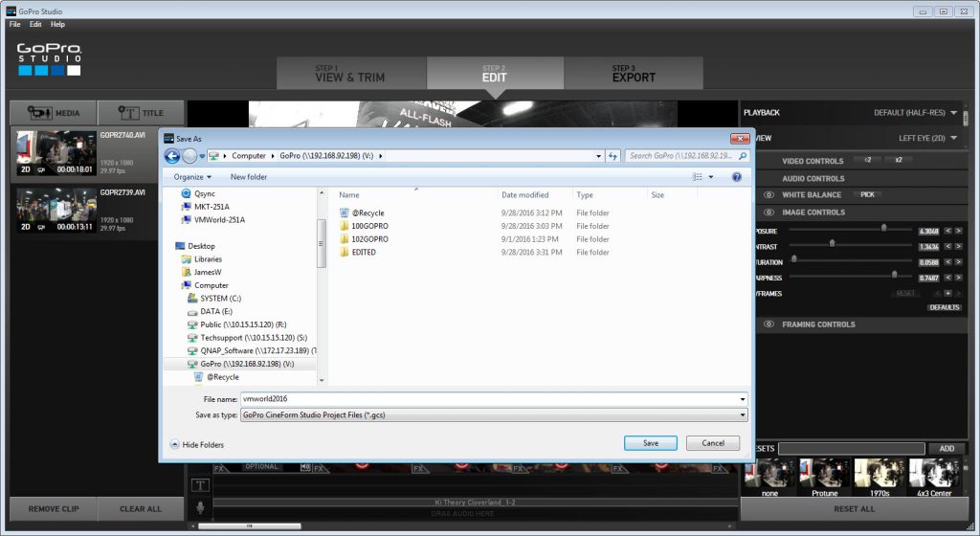980x536 pixels.
Task: Click the microphone audio track icon
Action: point(201,507)
